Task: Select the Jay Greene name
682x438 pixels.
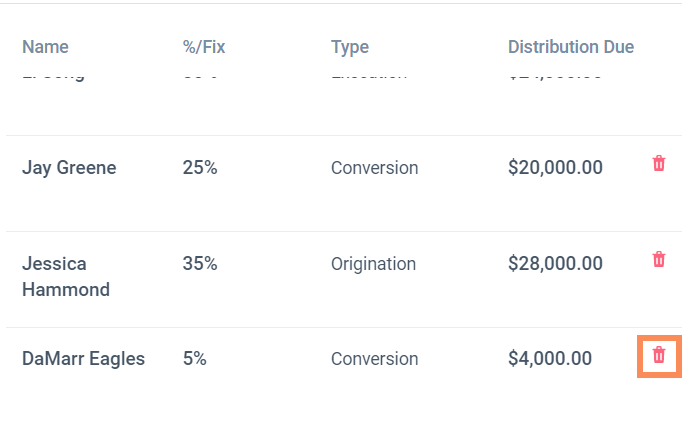Action: click(69, 168)
